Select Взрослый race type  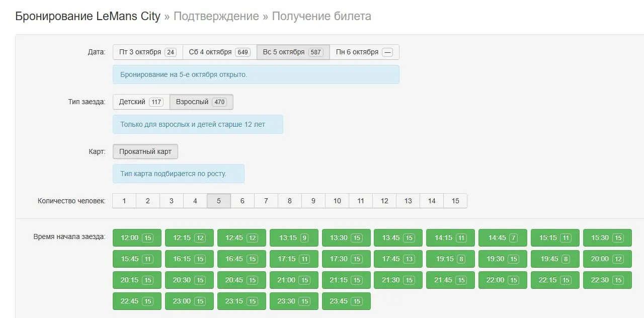pos(201,102)
